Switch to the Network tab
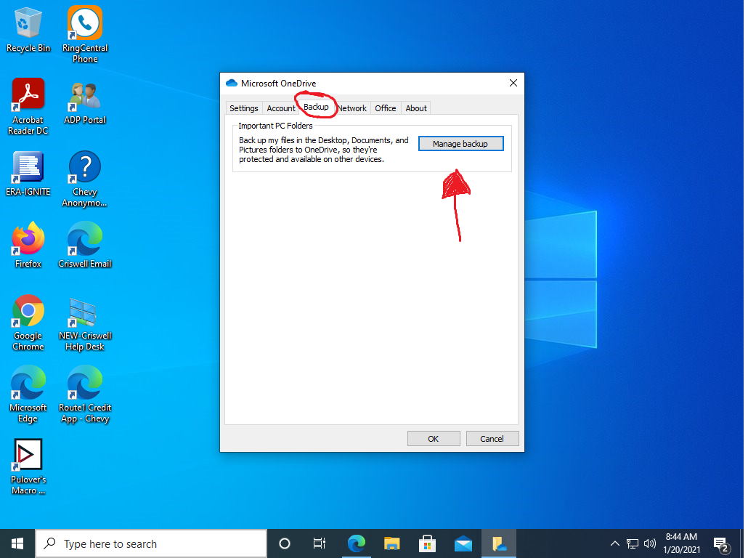This screenshot has width=756, height=558. click(x=352, y=108)
